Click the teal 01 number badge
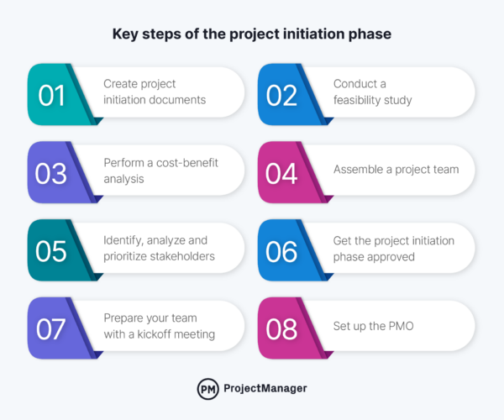Image resolution: width=504 pixels, height=420 pixels. click(x=52, y=95)
